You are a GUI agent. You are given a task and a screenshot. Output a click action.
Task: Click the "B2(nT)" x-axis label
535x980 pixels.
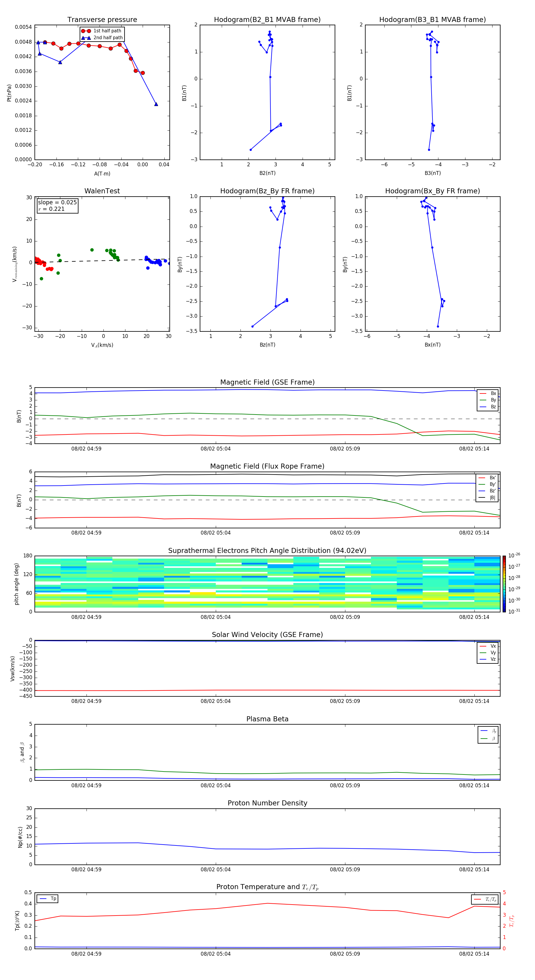point(267,173)
